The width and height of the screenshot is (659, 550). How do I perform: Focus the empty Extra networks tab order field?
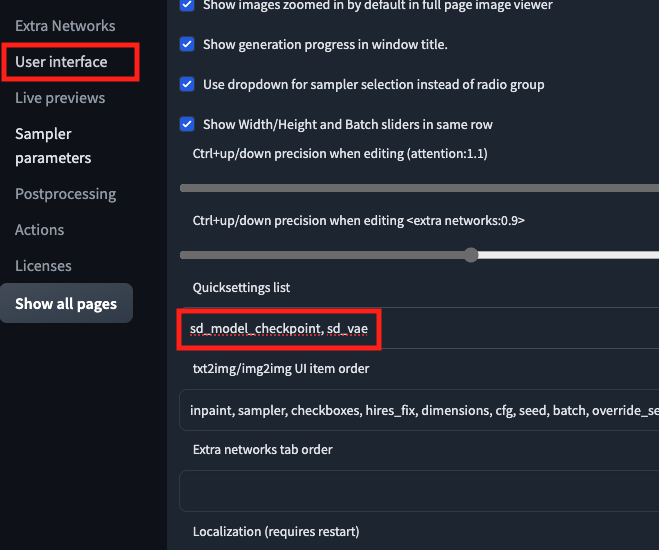click(x=420, y=491)
